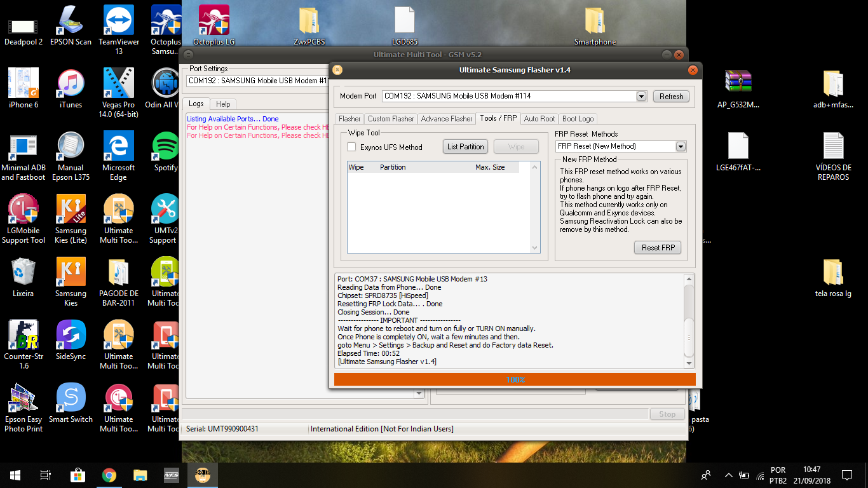The width and height of the screenshot is (868, 488).
Task: Open LGMobile Support Tool shortcut
Action: [24, 219]
